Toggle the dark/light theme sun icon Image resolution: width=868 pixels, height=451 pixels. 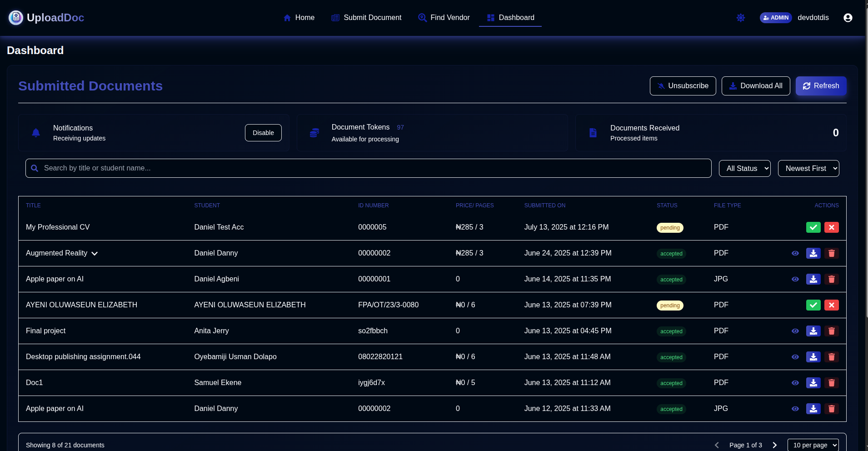pos(741,18)
